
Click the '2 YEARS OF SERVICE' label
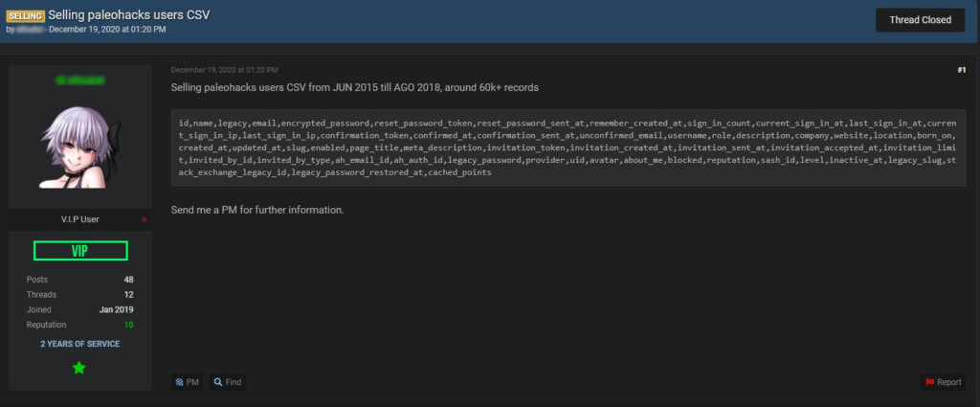80,344
